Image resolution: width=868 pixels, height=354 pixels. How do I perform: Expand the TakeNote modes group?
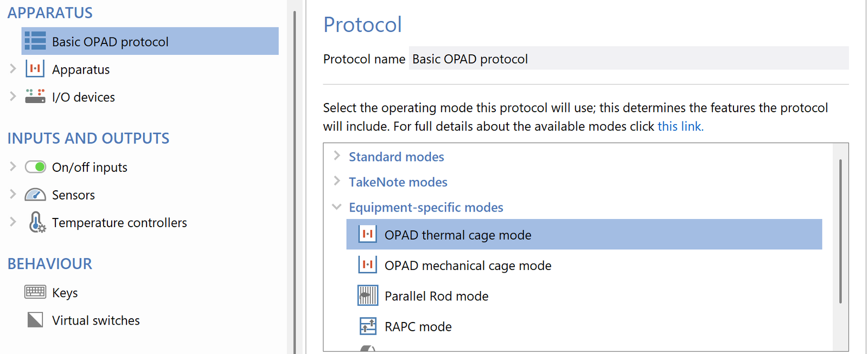click(337, 181)
